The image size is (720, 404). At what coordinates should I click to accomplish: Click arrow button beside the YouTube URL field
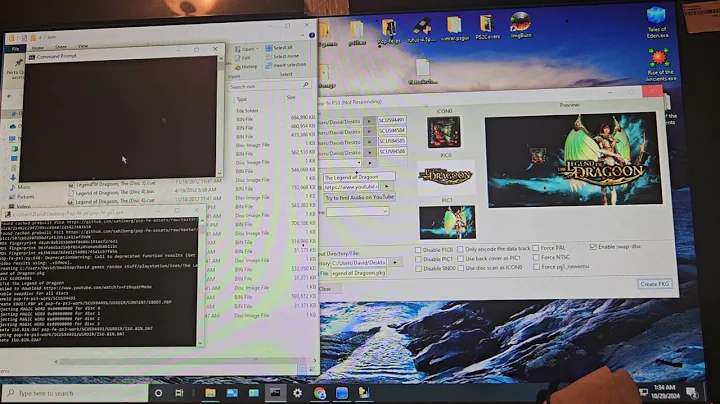tap(387, 186)
